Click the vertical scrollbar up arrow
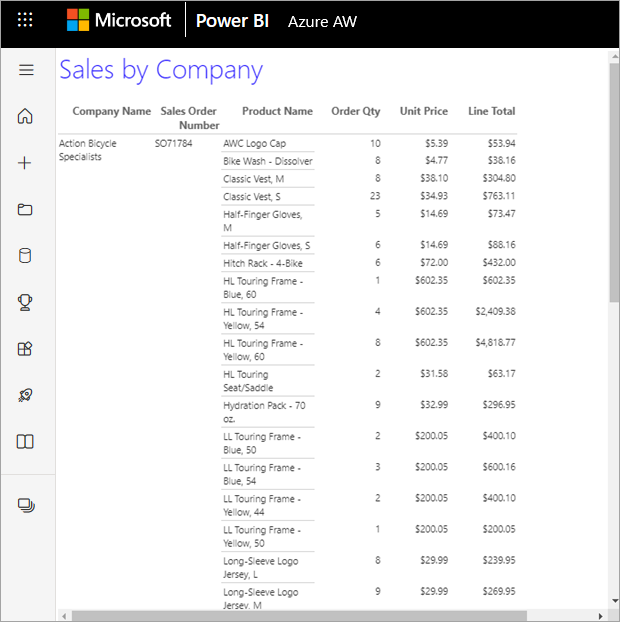The image size is (620, 622). coord(614,57)
